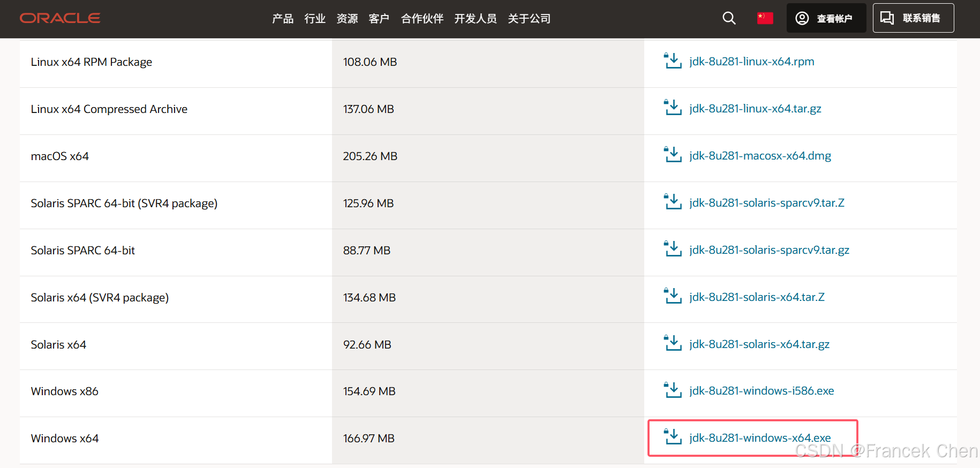Viewport: 980px width, 468px height.
Task: Click the download icon for jdk-8u281-windows-i586.exe
Action: (673, 390)
